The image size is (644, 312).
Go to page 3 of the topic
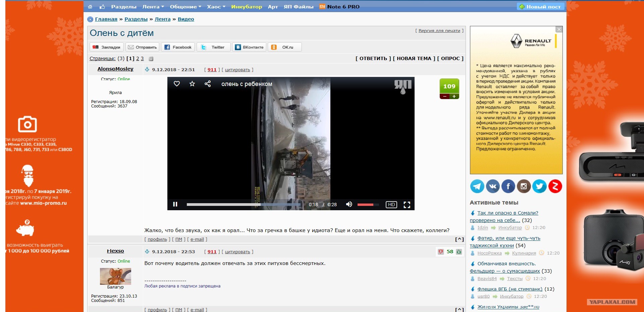tap(142, 58)
